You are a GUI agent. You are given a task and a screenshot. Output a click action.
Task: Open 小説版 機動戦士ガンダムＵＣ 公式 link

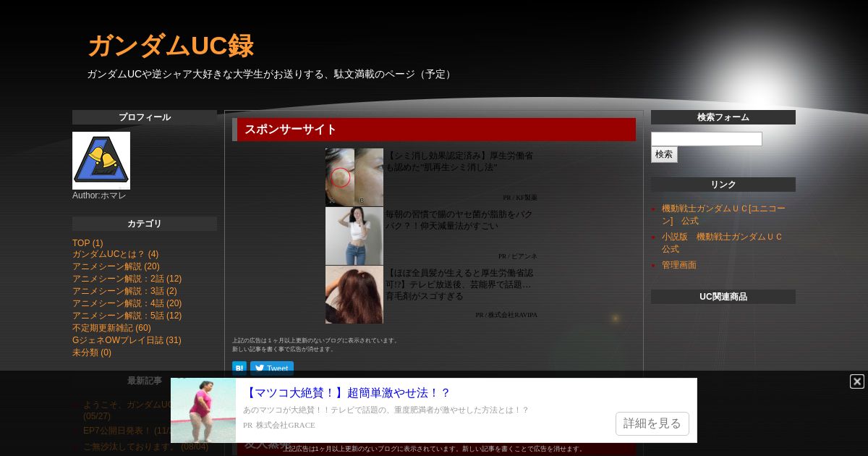click(722, 242)
